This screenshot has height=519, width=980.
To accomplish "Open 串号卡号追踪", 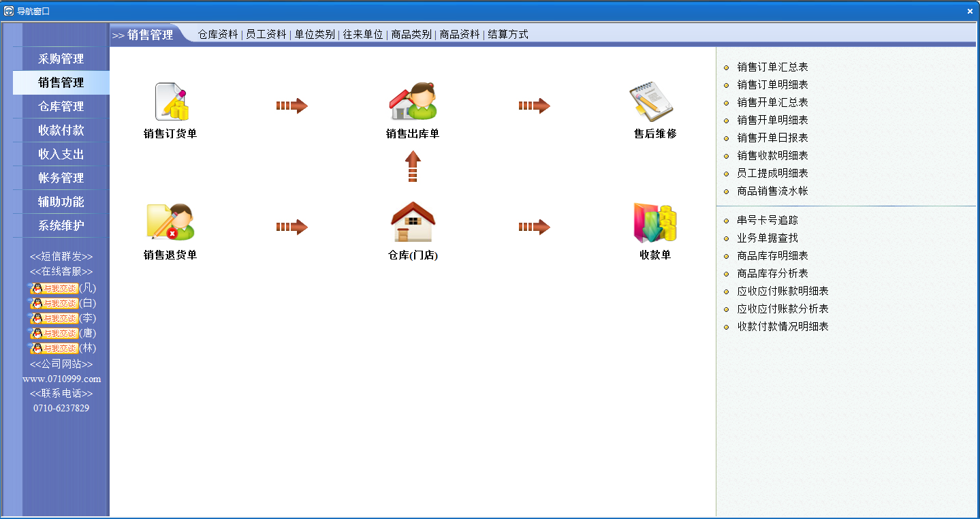I will pyautogui.click(x=768, y=220).
